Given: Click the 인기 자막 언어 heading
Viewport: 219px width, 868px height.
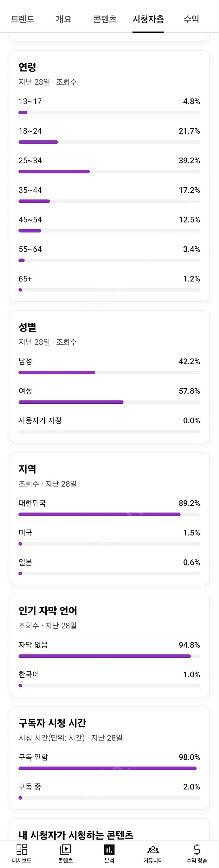Looking at the screenshot, I should (x=47, y=612).
